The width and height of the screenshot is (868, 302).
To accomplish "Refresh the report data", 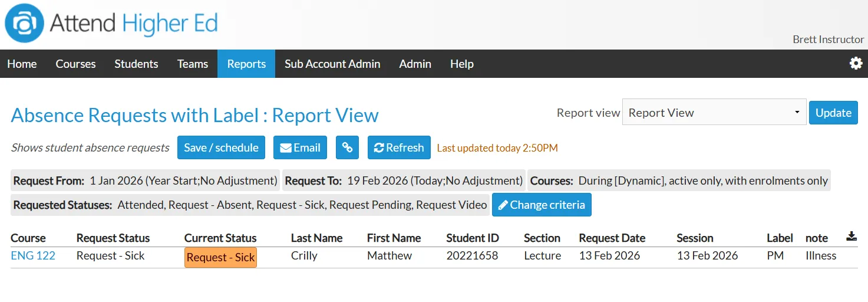I will [399, 147].
